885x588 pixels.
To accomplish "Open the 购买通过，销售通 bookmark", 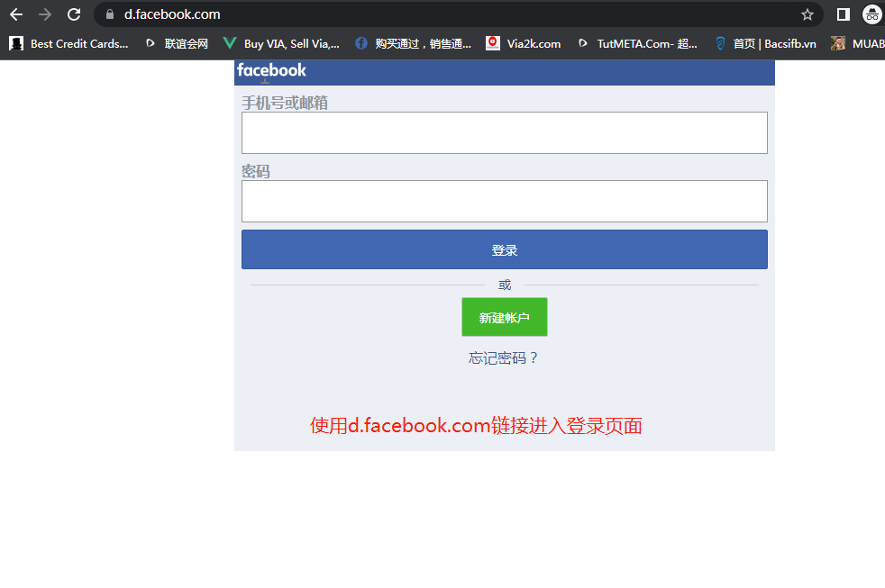I will pyautogui.click(x=413, y=43).
